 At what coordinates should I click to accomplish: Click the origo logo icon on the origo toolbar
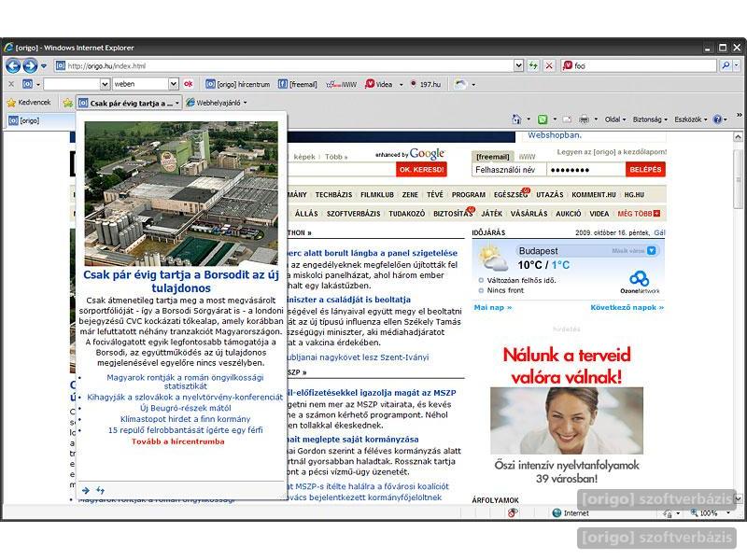pos(28,84)
